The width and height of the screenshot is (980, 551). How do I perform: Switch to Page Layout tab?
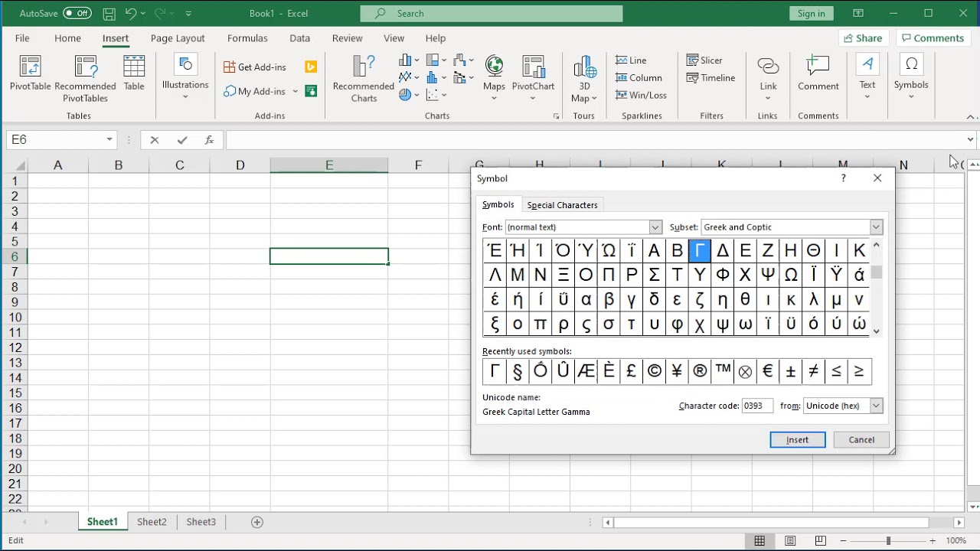(178, 38)
